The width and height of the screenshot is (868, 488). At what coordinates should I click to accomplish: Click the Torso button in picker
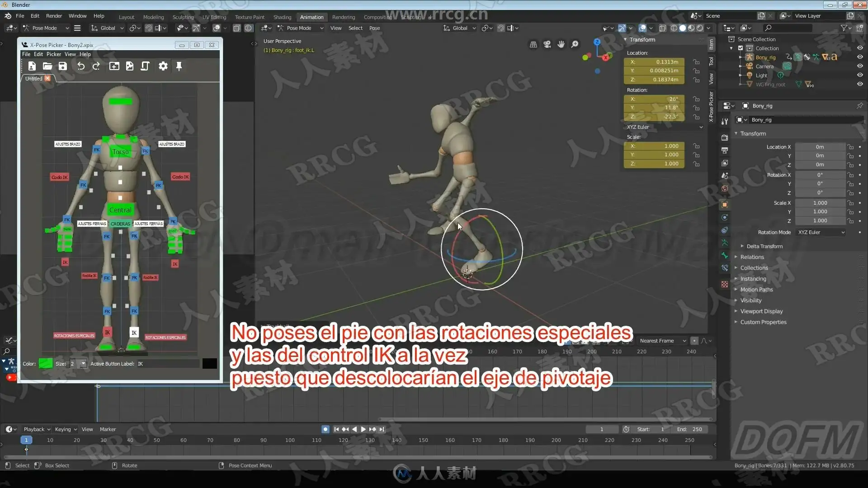120,152
